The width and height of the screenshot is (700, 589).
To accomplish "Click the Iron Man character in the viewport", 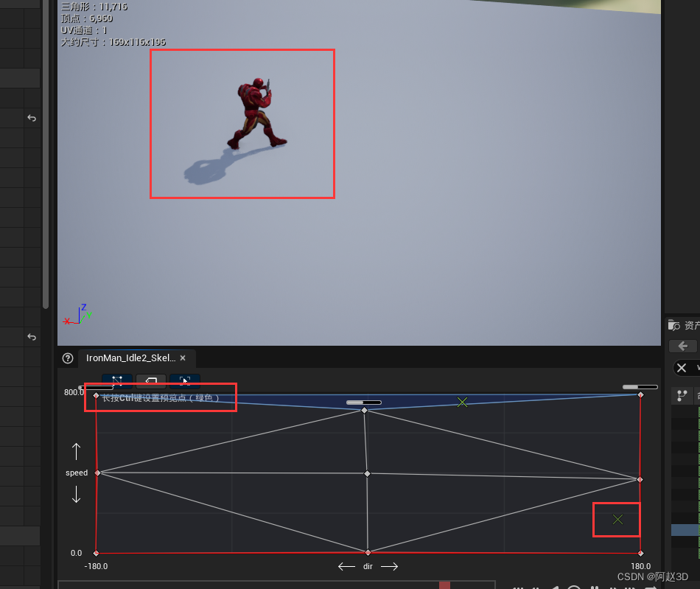I will [x=256, y=114].
